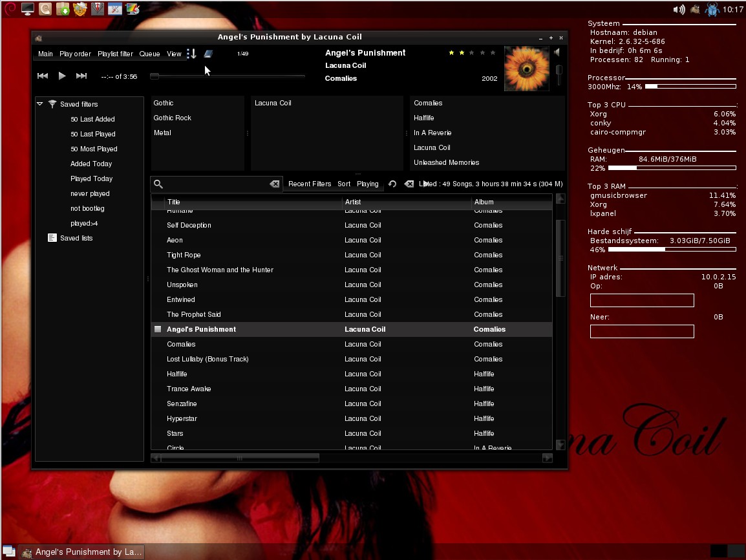Collapse the Saved filters tree
The height and width of the screenshot is (560, 746).
(40, 103)
